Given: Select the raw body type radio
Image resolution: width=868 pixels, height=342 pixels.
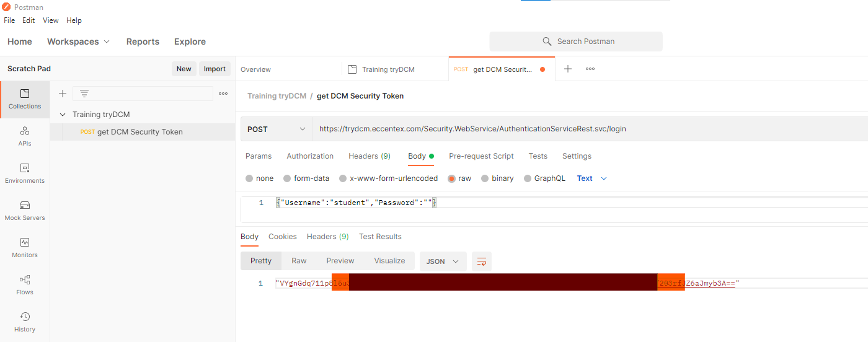Looking at the screenshot, I should [x=452, y=178].
